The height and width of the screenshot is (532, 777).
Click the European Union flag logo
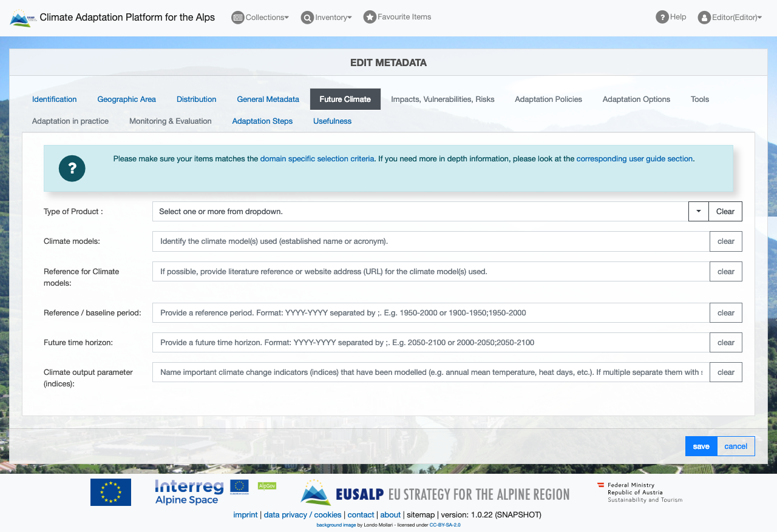point(110,492)
